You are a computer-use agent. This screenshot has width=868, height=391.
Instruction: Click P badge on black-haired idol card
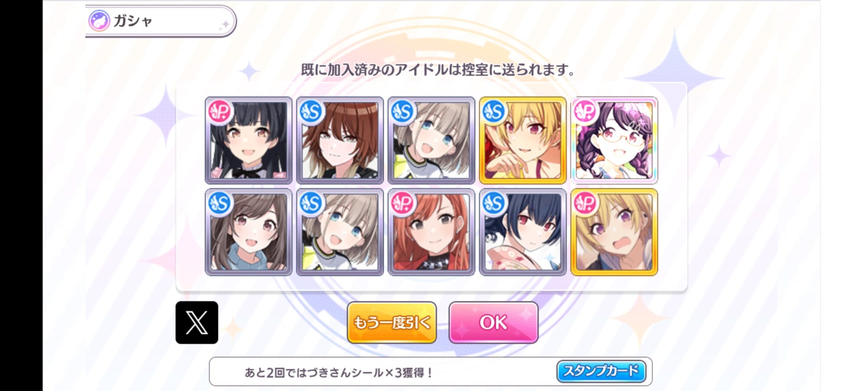point(220,112)
